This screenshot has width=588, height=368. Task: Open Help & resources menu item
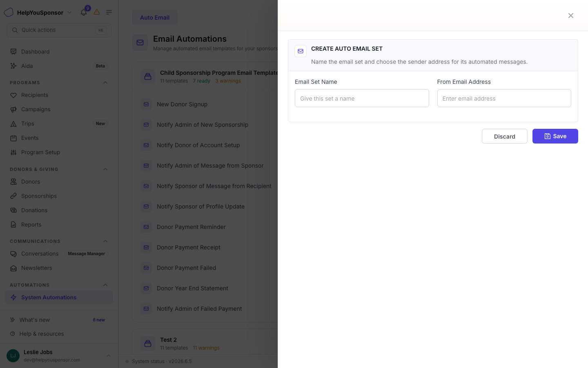tap(59, 334)
